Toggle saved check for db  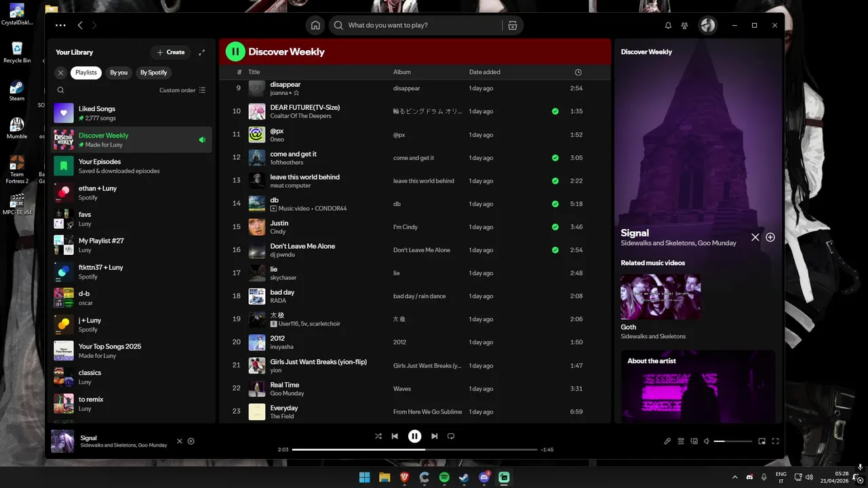(555, 204)
